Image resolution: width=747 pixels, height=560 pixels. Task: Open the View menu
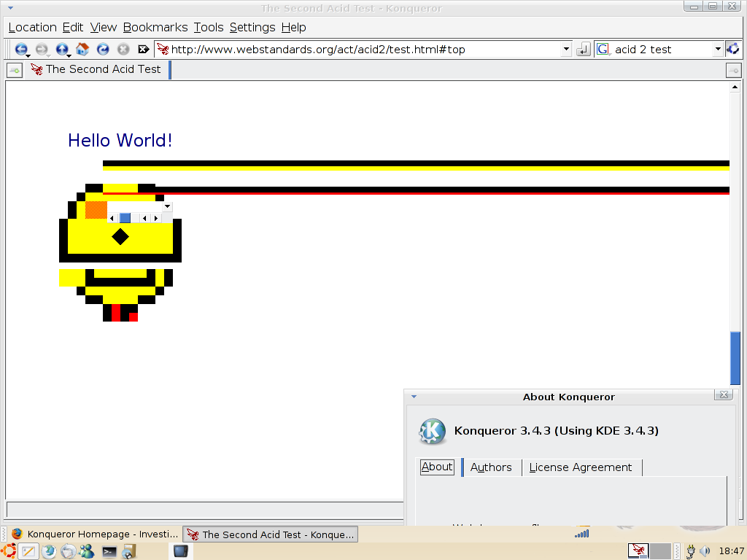pos(104,28)
